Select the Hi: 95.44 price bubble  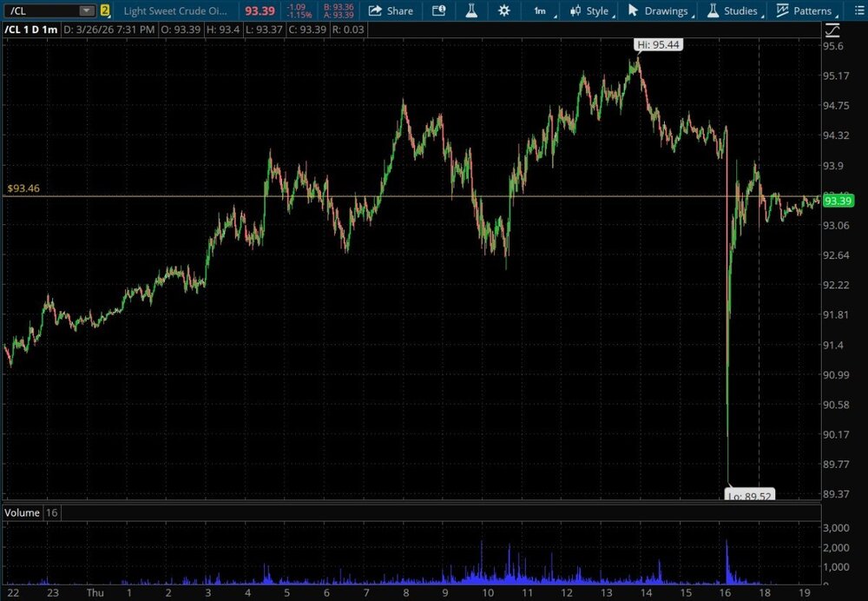pos(660,44)
